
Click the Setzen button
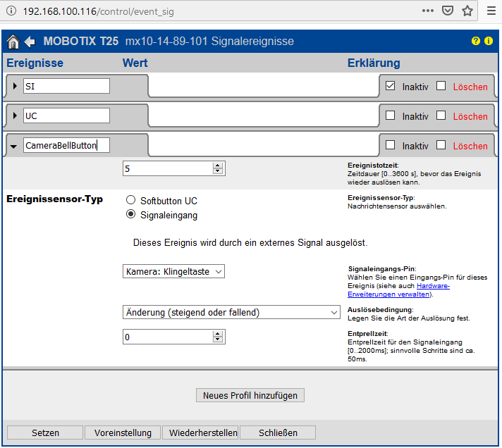45,433
